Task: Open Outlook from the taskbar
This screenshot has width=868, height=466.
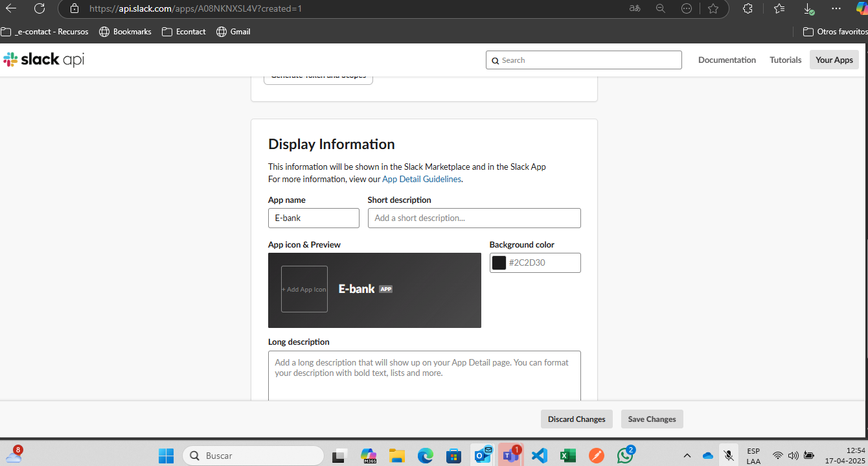Action: (x=482, y=455)
